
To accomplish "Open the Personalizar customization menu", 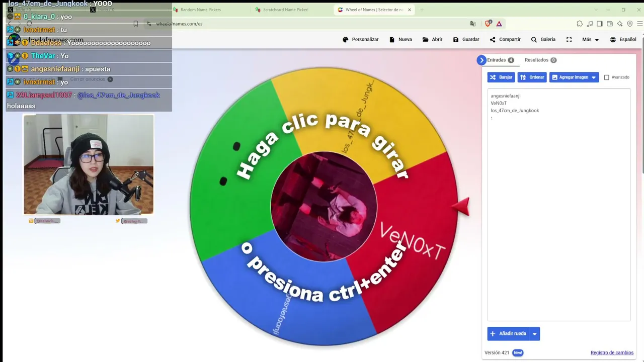I will click(360, 39).
